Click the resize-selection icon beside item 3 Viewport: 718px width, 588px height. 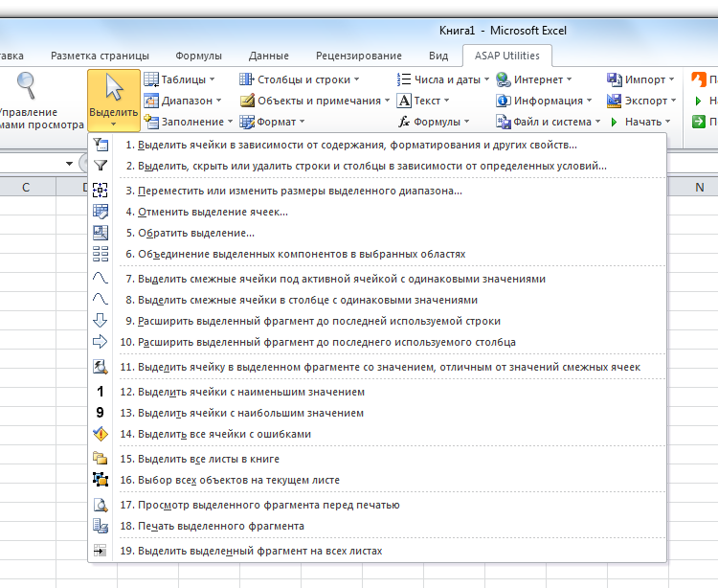click(101, 190)
